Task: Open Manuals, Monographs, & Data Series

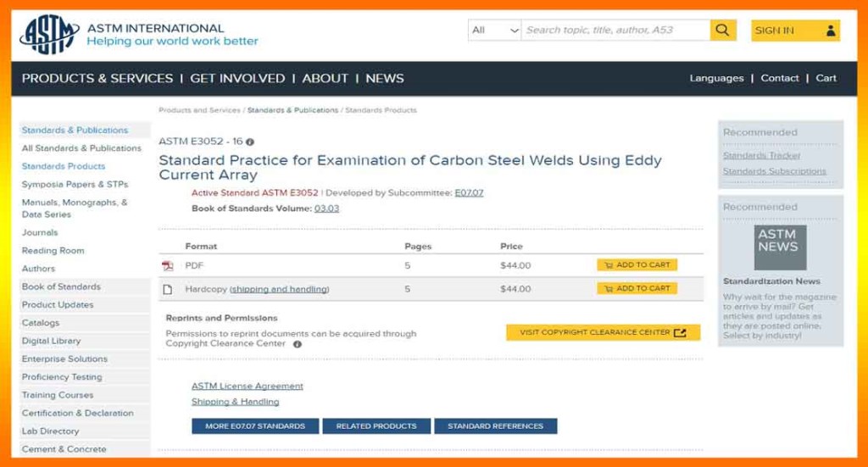Action: coord(75,208)
